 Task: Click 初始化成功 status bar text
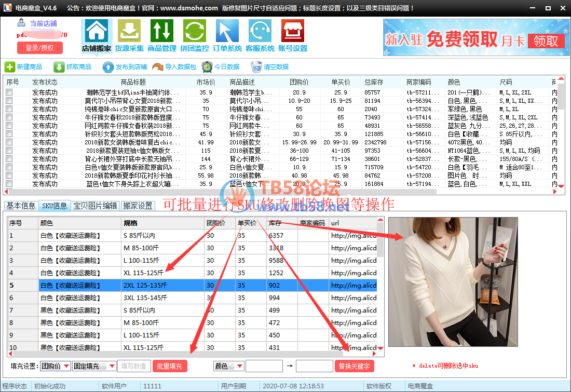49,386
